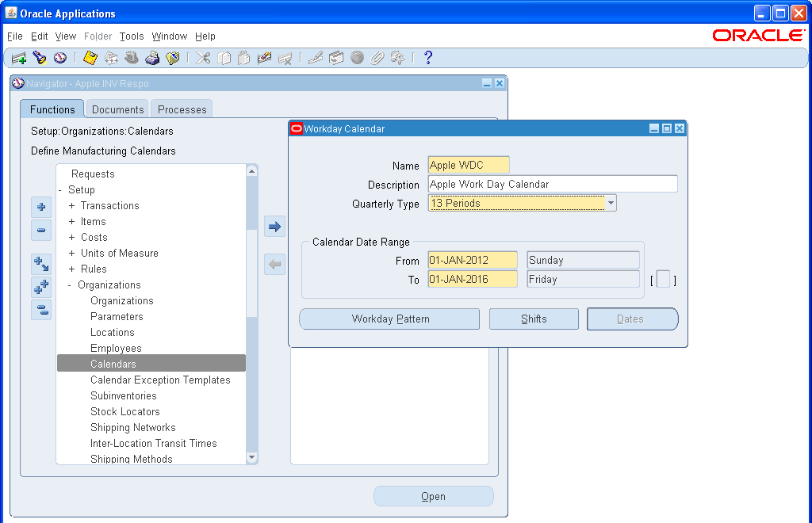Expand the Transactions tree node
Image resolution: width=812 pixels, height=523 pixels.
[x=71, y=205]
